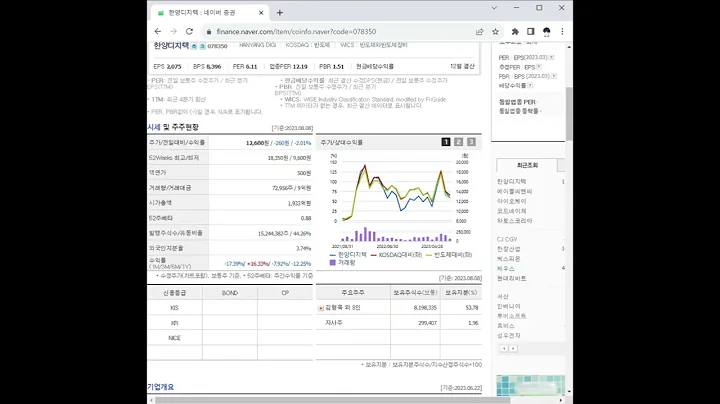Click the 시가총액 value 1,933억원

coord(299,203)
